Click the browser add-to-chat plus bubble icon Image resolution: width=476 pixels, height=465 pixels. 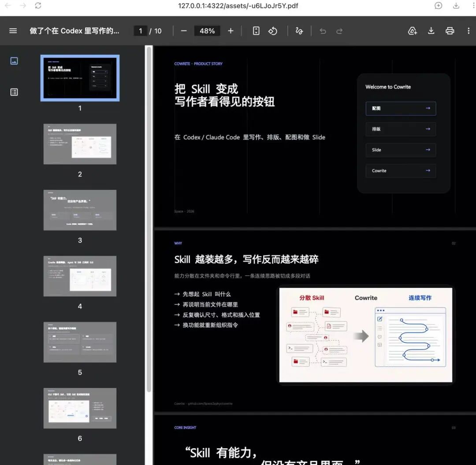pyautogui.click(x=438, y=5)
